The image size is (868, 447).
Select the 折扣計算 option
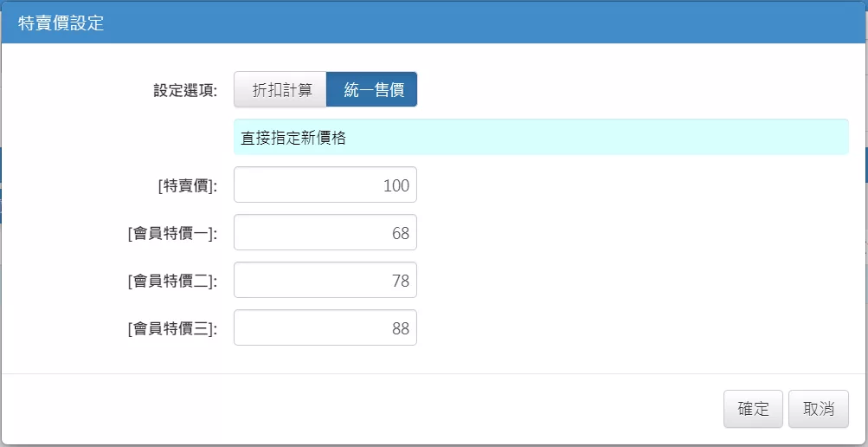click(x=280, y=89)
